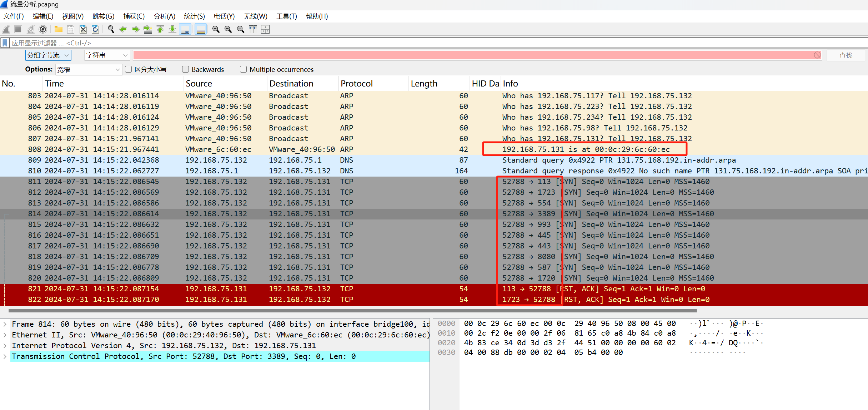Expand the Transmission Control Protocol tree row
Viewport: 868px width, 410px height.
(x=5, y=356)
